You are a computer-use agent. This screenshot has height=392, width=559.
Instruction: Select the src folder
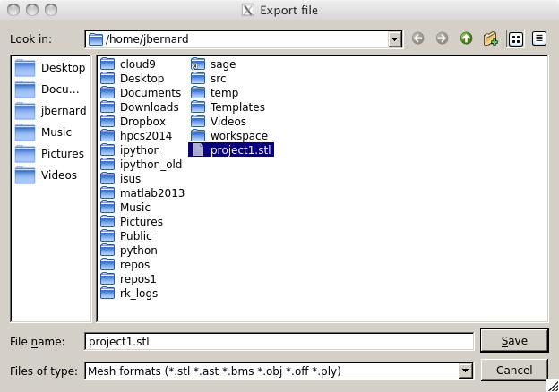(208, 79)
